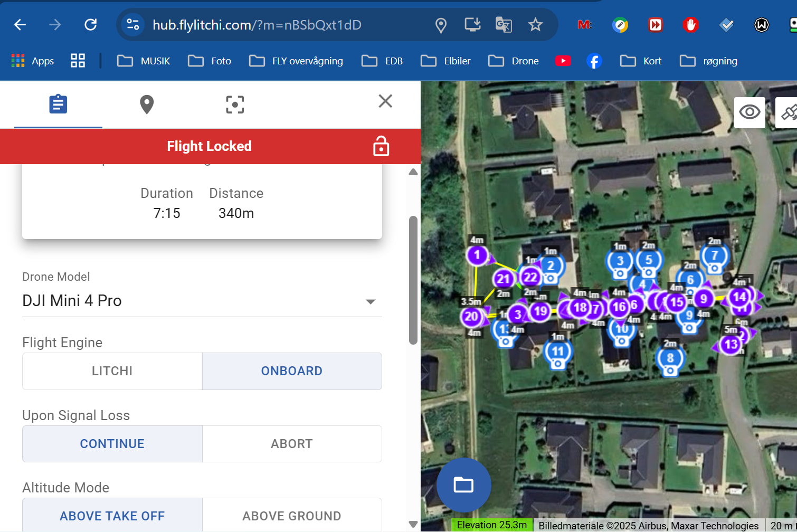Screen dimensions: 797x532
Task: Open the point of interest focus tab
Action: tap(235, 104)
